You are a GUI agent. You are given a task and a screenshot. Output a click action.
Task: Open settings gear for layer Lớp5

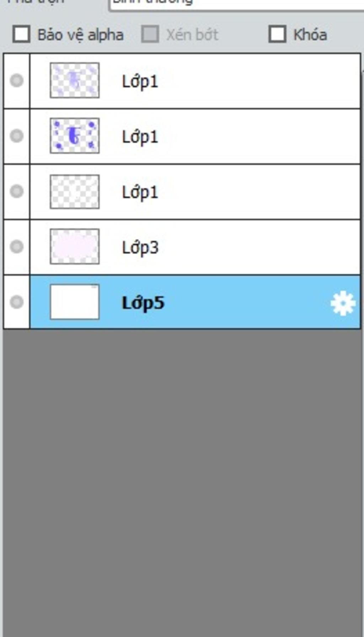coord(343,303)
